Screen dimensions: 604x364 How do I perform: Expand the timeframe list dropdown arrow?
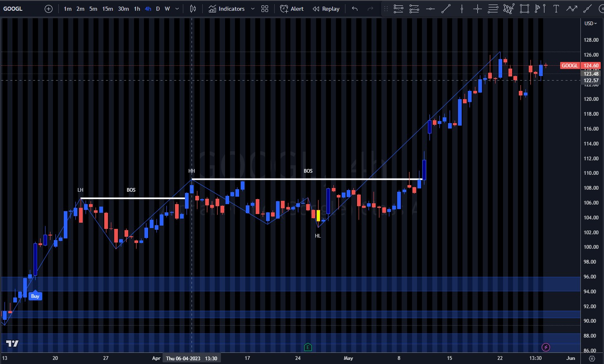[177, 9]
